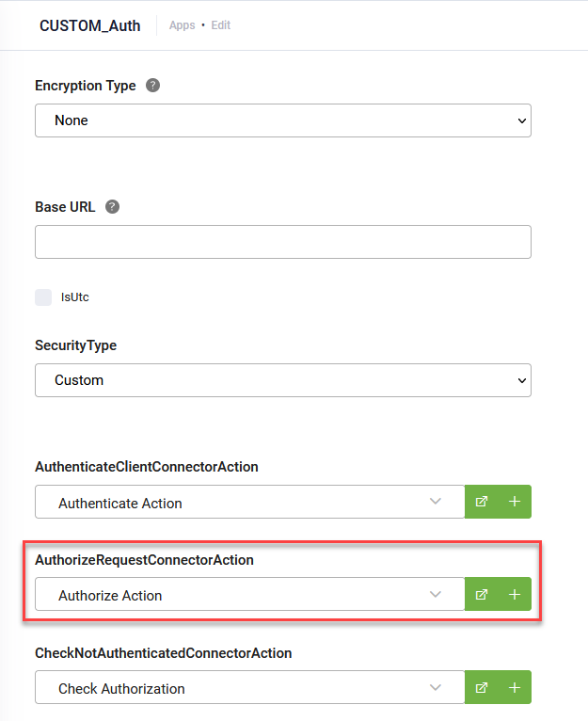Click the Encryption Type help question icon
This screenshot has height=721, width=588.
click(x=153, y=86)
